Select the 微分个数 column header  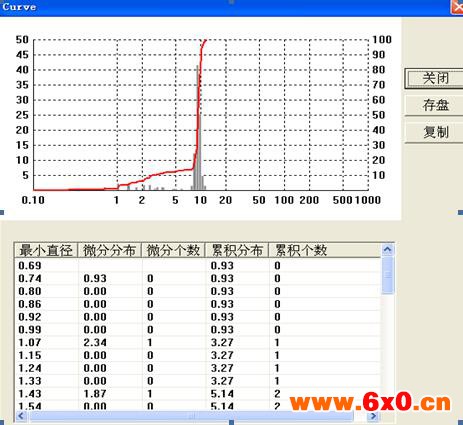(x=173, y=250)
